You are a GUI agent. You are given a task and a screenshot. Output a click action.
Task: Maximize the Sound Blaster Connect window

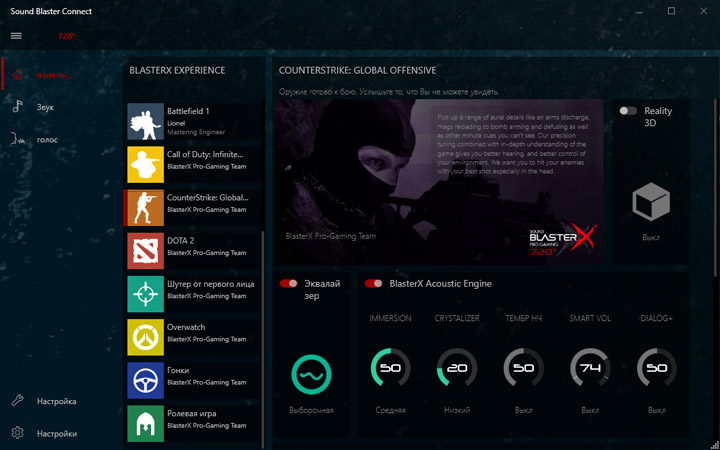click(x=671, y=11)
